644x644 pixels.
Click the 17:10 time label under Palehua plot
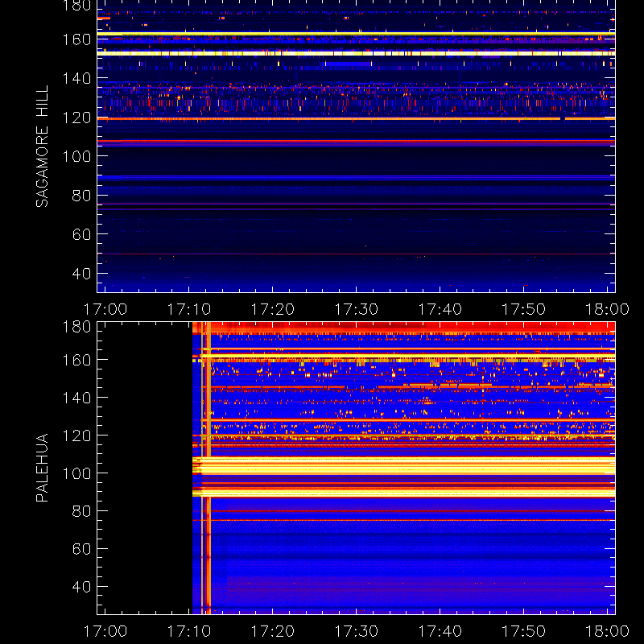point(189,631)
